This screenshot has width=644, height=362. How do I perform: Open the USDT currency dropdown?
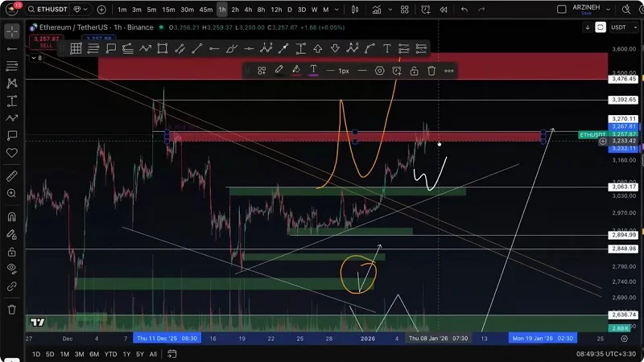(x=618, y=27)
